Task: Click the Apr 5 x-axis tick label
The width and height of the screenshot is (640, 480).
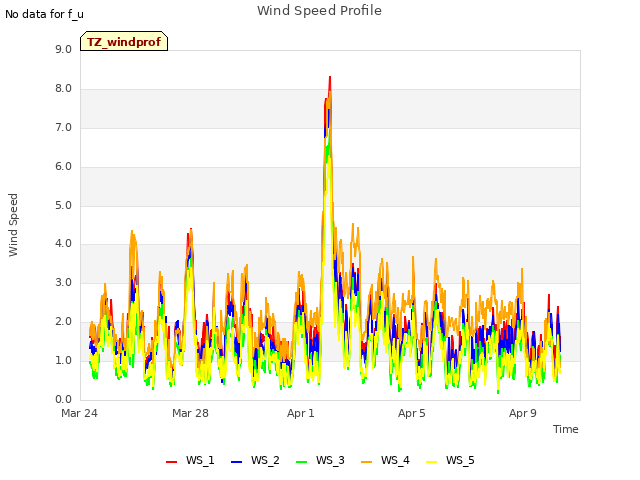Action: click(412, 413)
